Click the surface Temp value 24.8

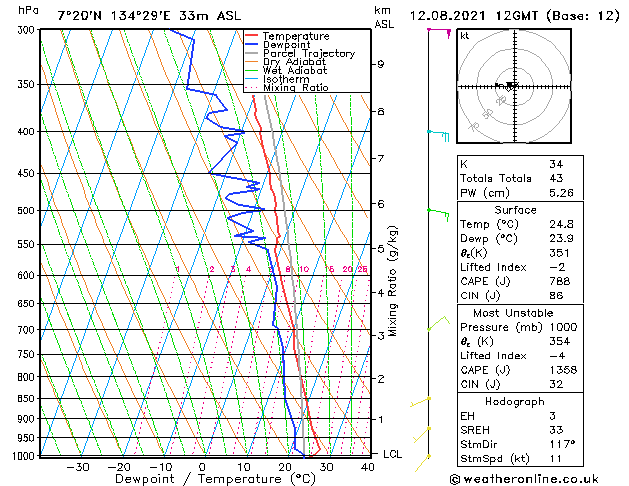(x=561, y=224)
